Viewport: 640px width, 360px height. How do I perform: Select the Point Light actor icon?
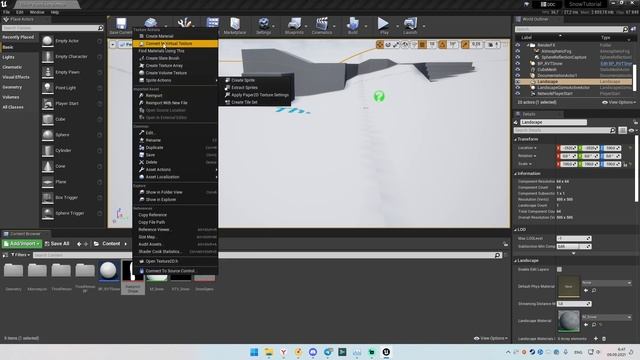pyautogui.click(x=48, y=88)
